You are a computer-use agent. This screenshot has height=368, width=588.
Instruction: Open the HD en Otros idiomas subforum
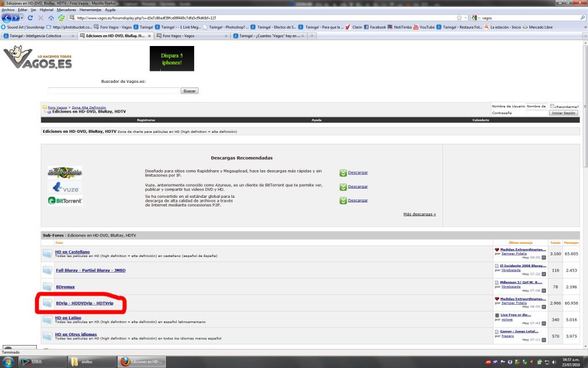pos(76,334)
